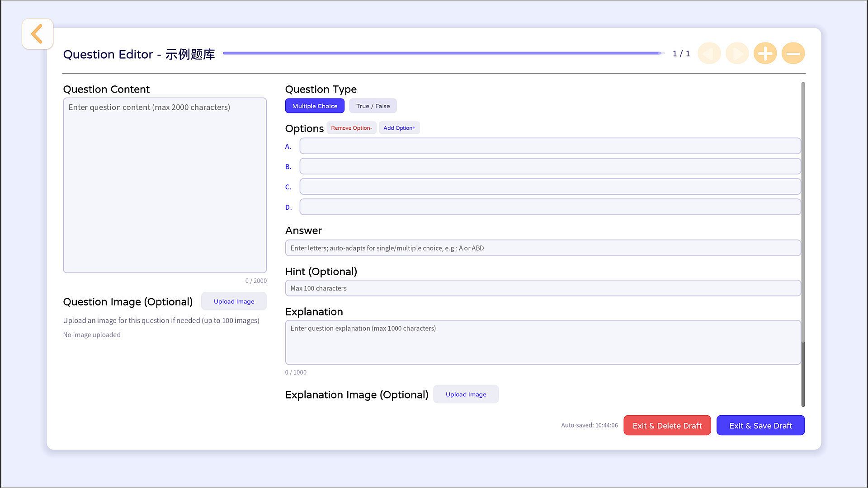Click the Add Option+ button

point(399,128)
